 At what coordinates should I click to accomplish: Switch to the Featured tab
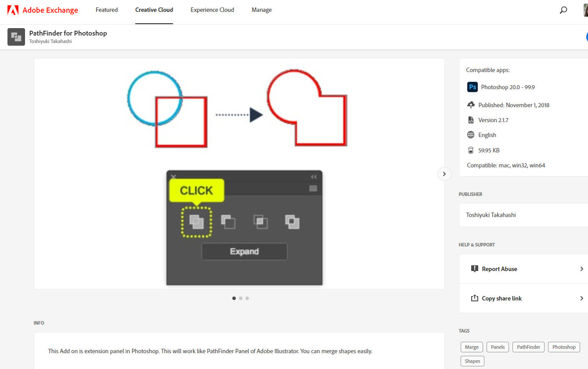point(107,10)
